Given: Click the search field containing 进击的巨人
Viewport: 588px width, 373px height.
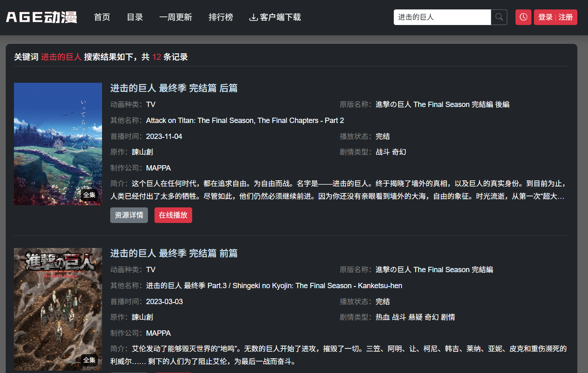Looking at the screenshot, I should click(442, 17).
